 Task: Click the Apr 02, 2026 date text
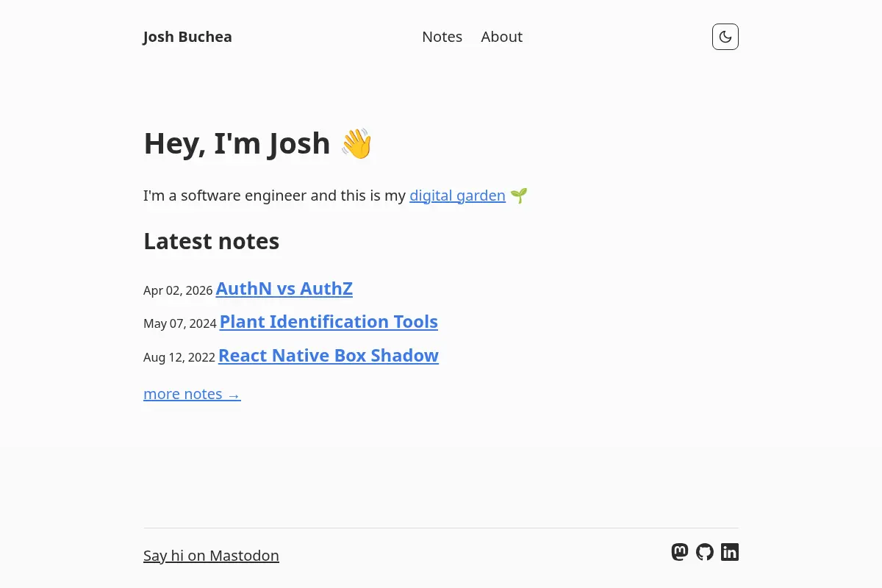178,290
